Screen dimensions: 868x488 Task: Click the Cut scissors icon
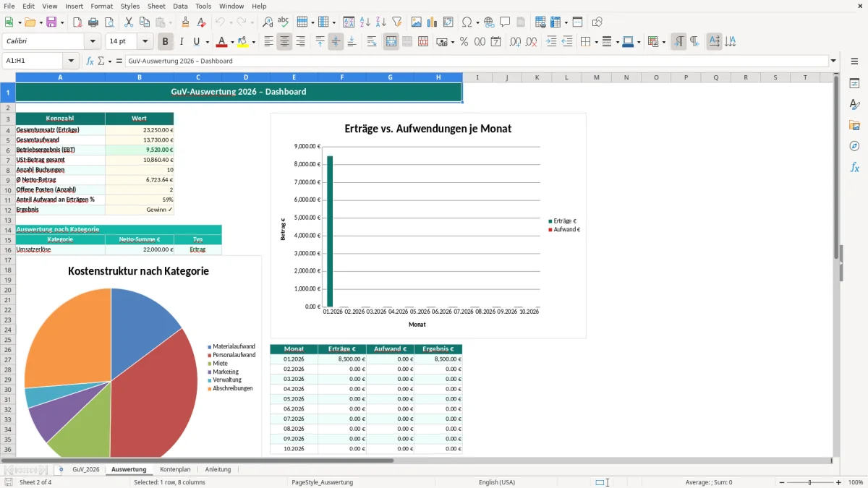point(129,22)
